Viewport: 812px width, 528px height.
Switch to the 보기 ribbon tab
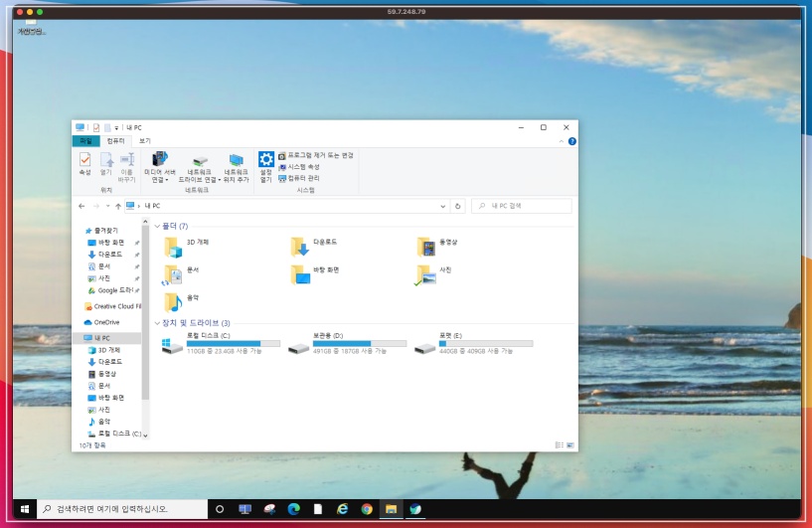point(145,141)
